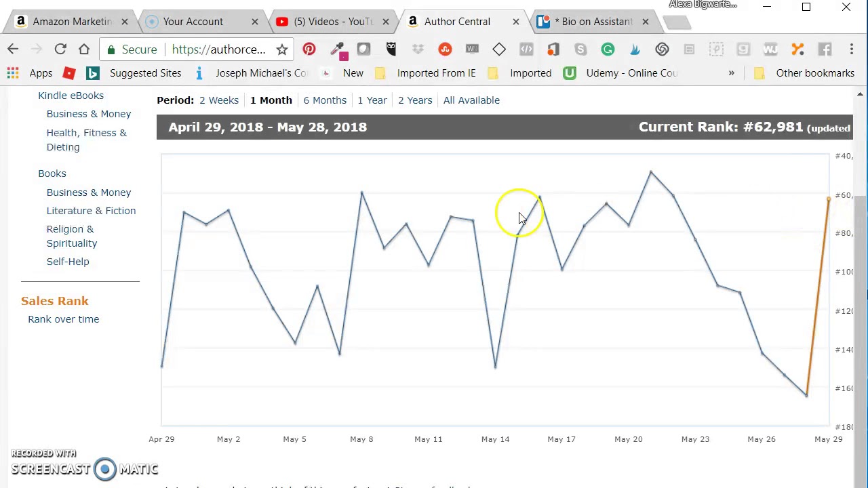Viewport: 868px width, 488px height.
Task: Click the code brackets extension icon
Action: pyautogui.click(x=526, y=49)
